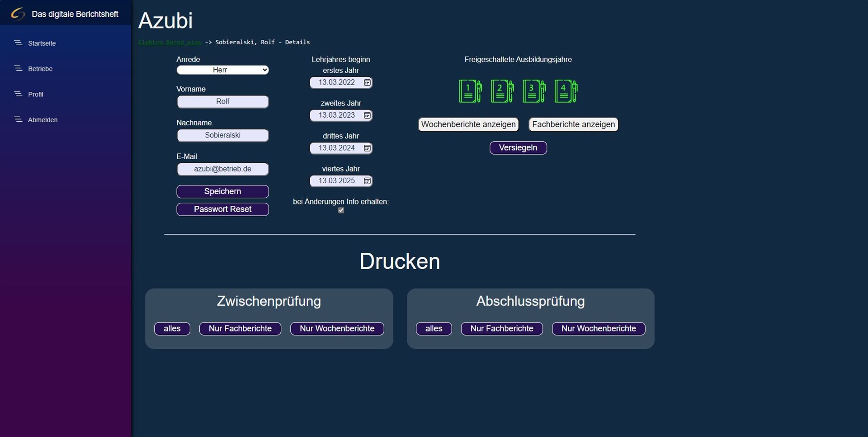Screen dimensions: 868x437
Task: Open Profil in sidebar
Action: [36, 94]
